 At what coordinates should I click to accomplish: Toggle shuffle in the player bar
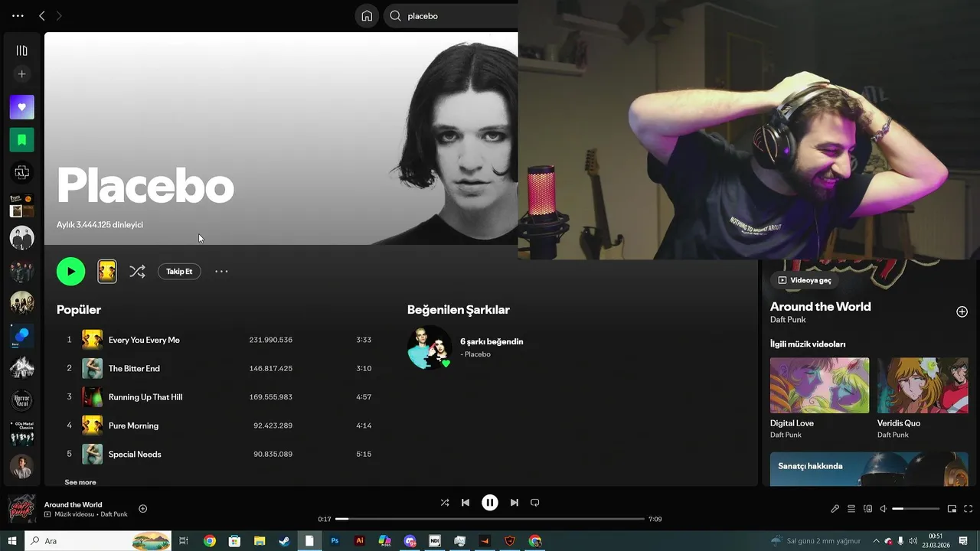click(x=445, y=503)
